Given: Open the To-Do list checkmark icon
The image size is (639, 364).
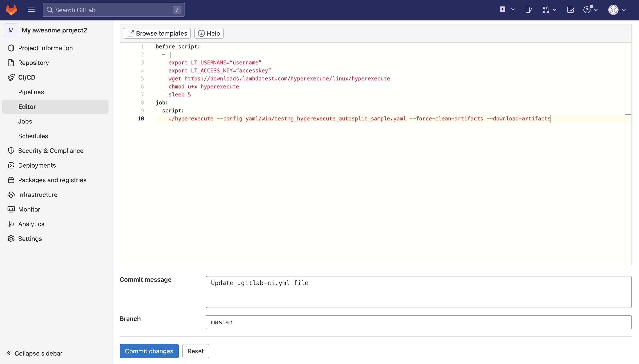Looking at the screenshot, I should coord(571,10).
